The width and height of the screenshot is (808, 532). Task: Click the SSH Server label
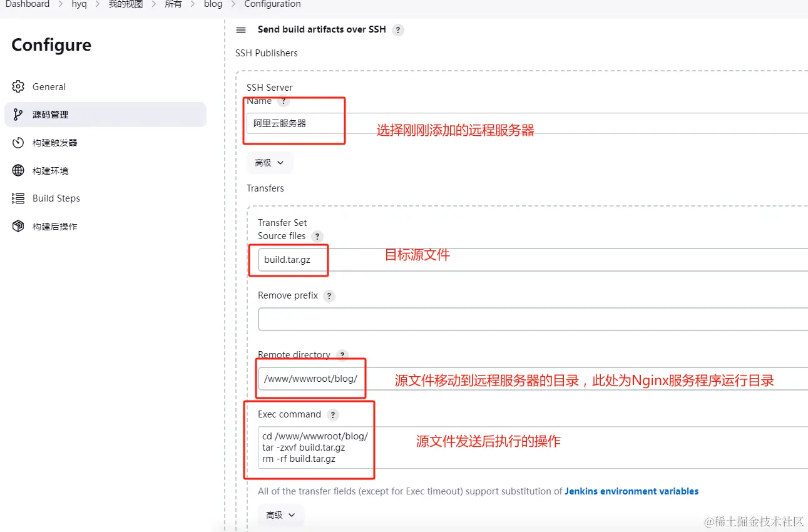coord(270,88)
